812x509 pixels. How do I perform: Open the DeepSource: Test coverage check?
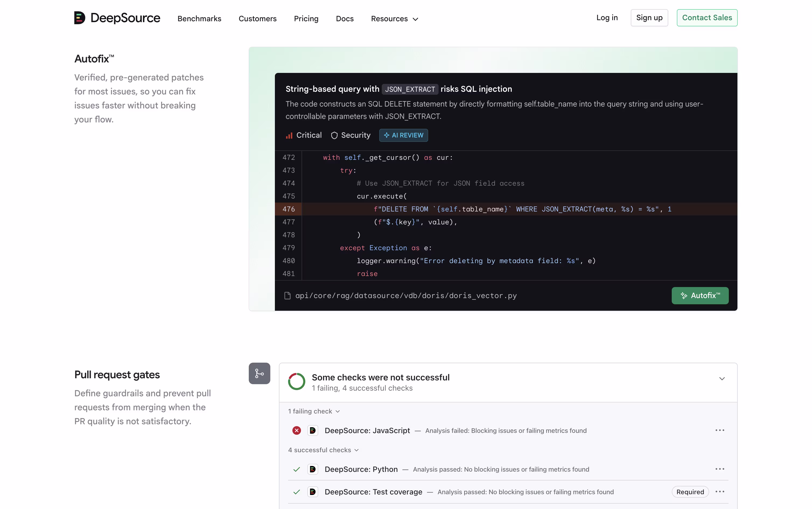pos(373,492)
